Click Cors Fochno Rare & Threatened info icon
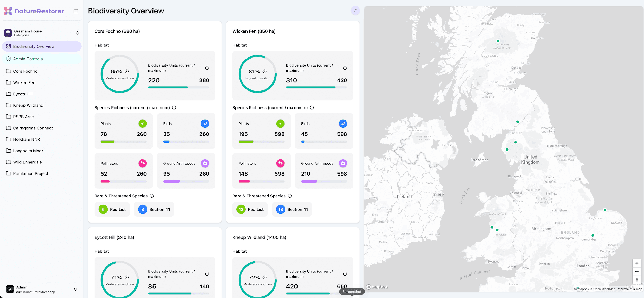 tap(152, 196)
